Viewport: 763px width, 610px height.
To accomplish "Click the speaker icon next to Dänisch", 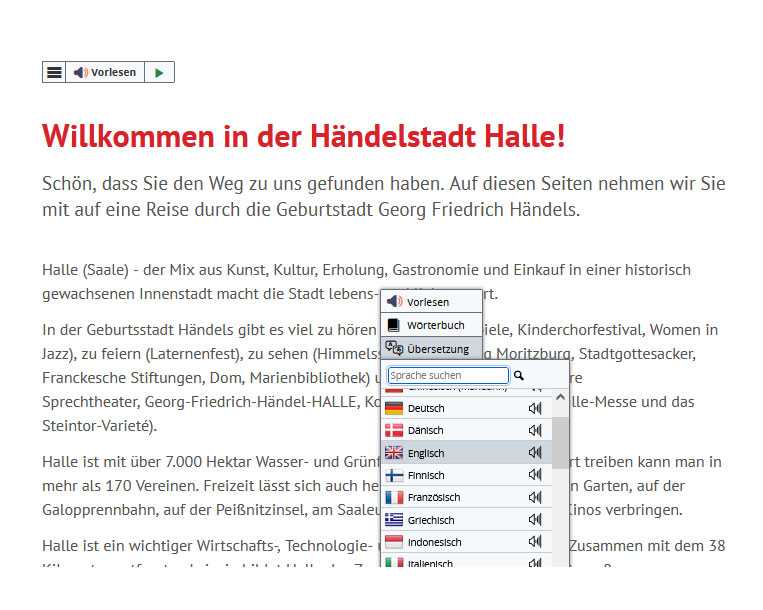I will (535, 430).
